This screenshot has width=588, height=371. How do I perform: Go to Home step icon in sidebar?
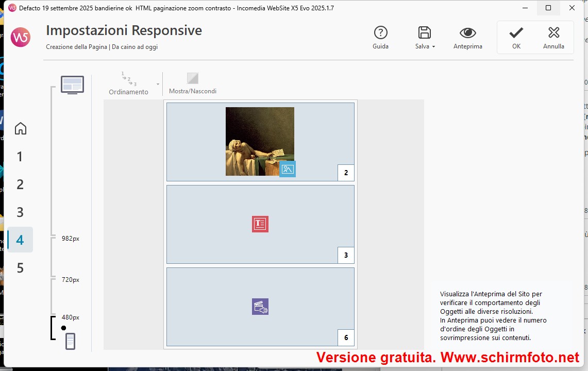pyautogui.click(x=20, y=128)
